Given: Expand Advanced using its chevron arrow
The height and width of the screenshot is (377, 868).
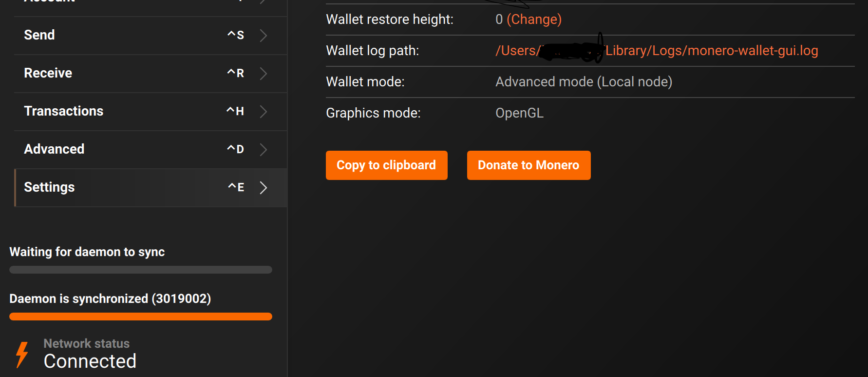Looking at the screenshot, I should 264,149.
